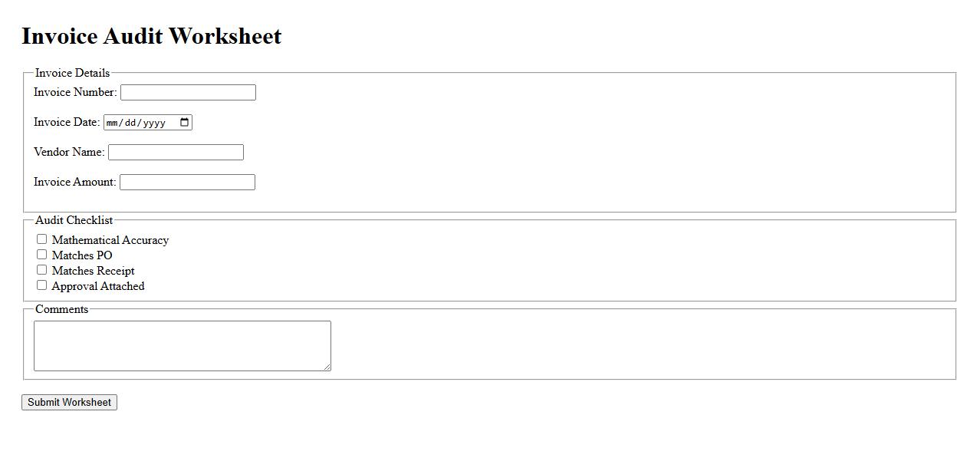980x461 pixels.
Task: Click the Comments textarea resize handle
Action: click(x=327, y=367)
